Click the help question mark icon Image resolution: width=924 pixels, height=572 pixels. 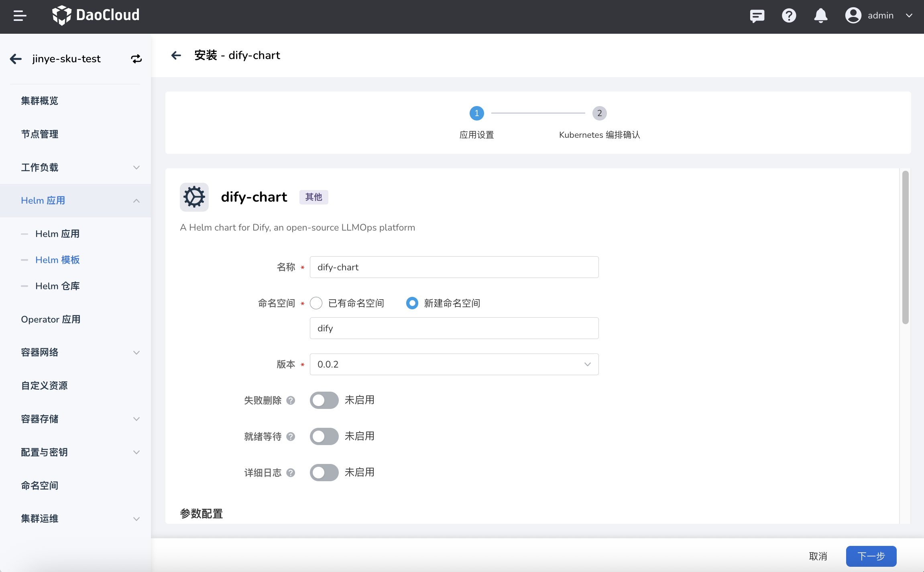[x=789, y=16]
